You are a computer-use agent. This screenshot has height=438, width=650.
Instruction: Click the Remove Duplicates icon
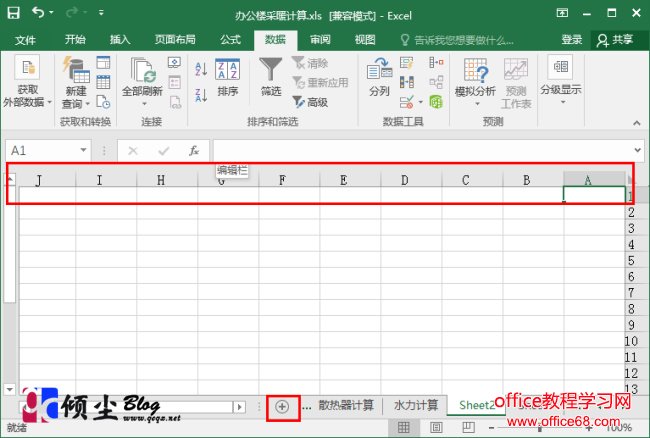(407, 82)
